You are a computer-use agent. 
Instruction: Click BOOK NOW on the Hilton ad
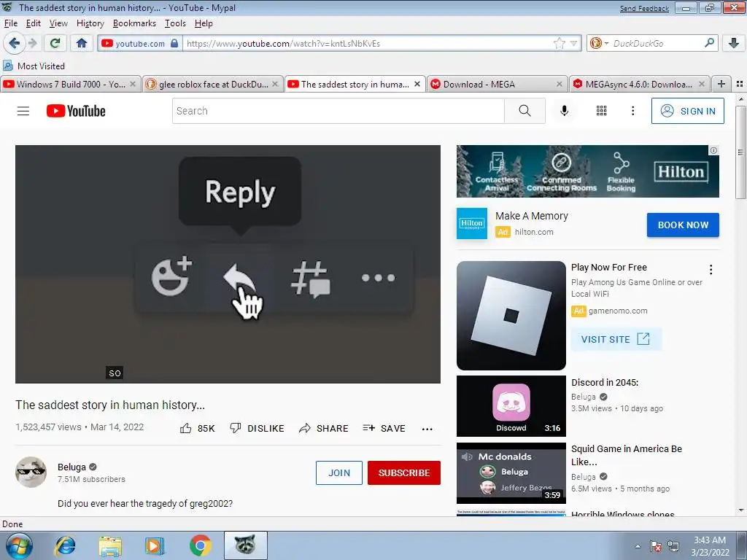coord(683,225)
